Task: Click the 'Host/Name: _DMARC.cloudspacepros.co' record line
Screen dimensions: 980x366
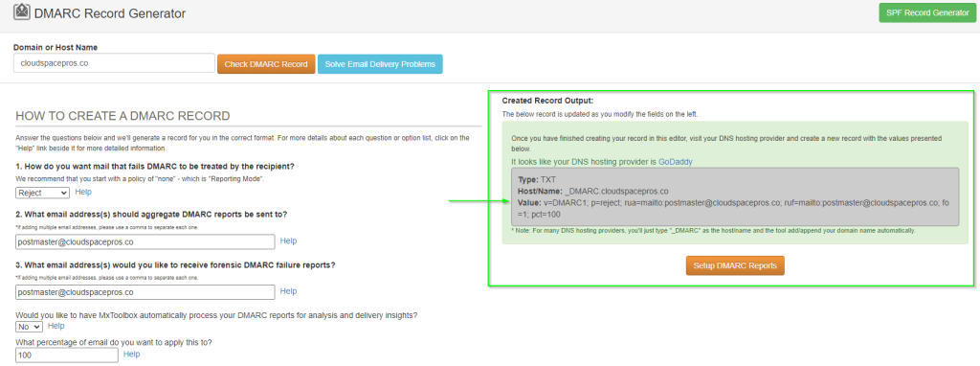Action: [x=593, y=191]
